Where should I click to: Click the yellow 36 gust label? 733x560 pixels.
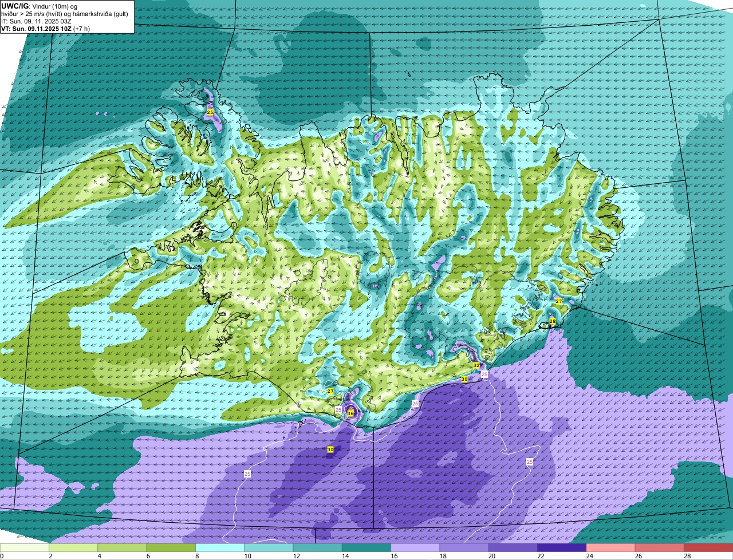pyautogui.click(x=350, y=413)
